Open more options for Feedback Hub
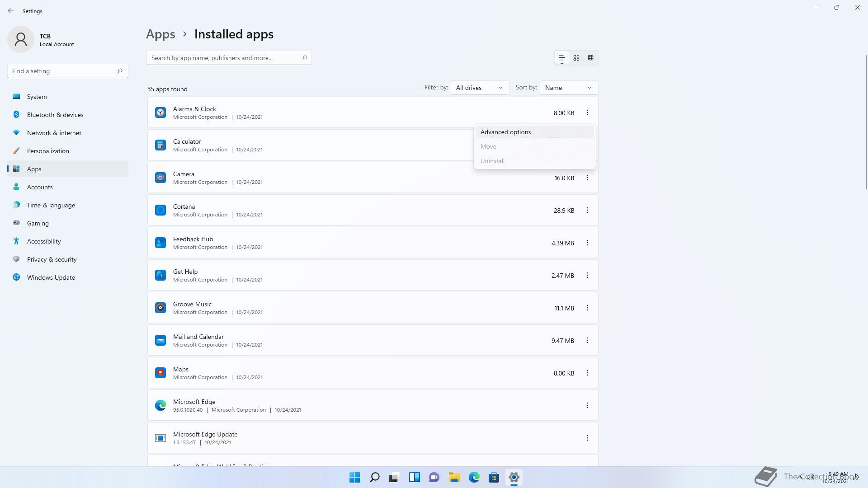 point(587,243)
